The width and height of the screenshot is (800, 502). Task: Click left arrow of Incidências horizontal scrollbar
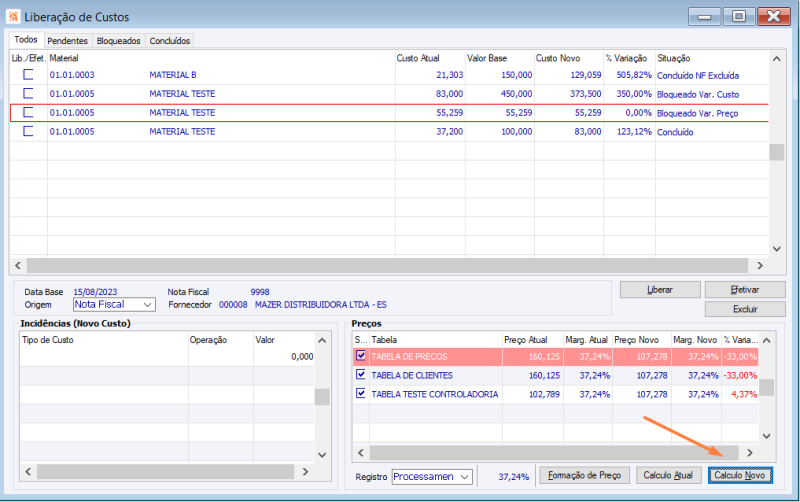tap(28, 471)
